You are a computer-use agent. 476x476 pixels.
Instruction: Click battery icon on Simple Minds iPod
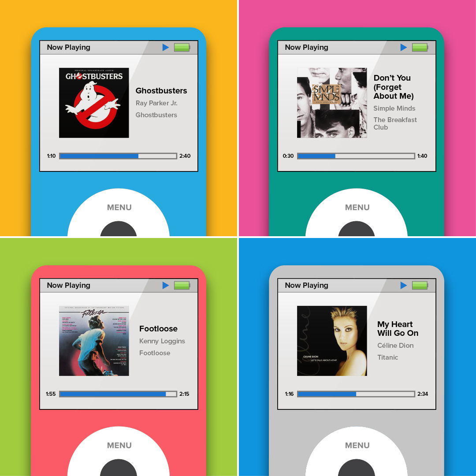(420, 47)
